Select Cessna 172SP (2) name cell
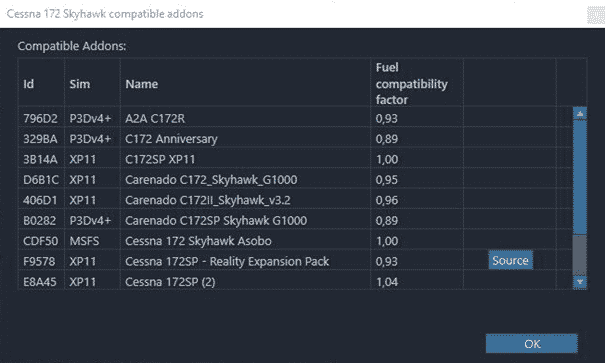 pyautogui.click(x=170, y=282)
